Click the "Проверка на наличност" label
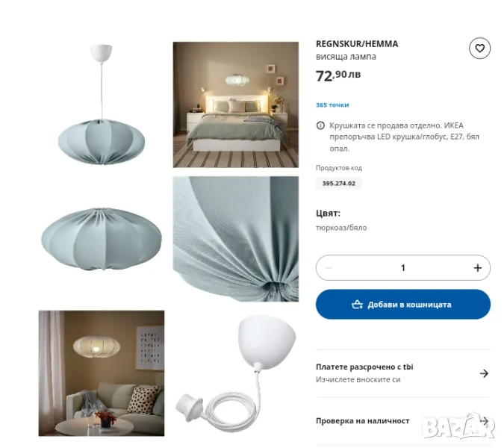 [363, 421]
